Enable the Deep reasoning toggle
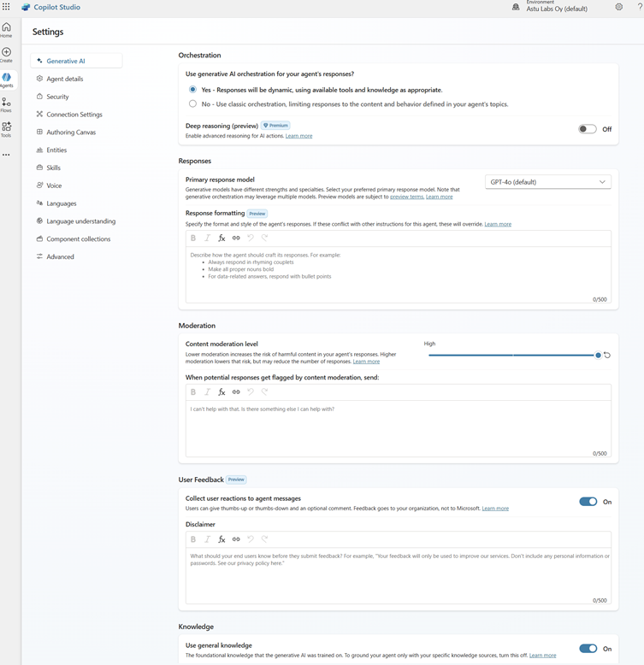 (x=588, y=129)
